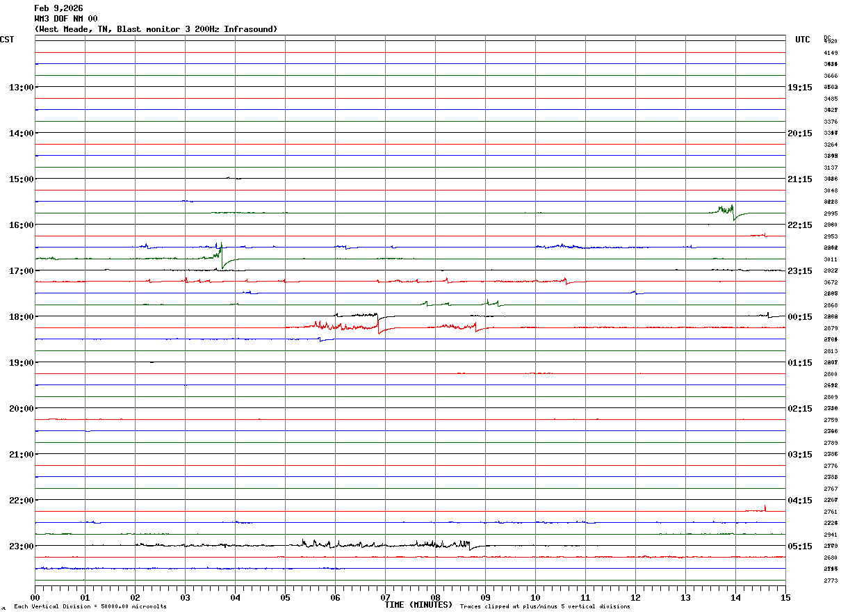Click DC offset value 3485

(831, 99)
